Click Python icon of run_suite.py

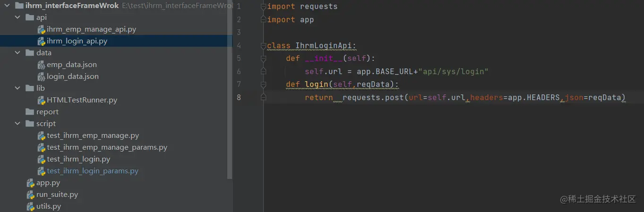tap(30, 195)
